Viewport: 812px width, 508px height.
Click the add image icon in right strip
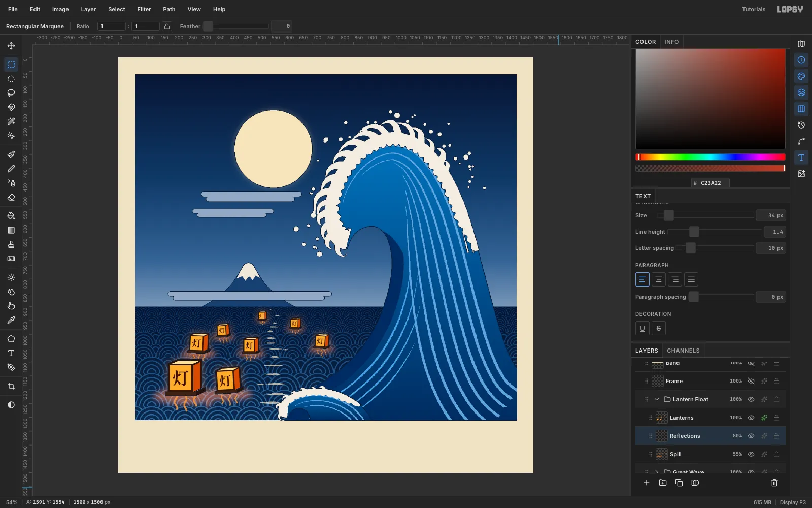tap(801, 174)
